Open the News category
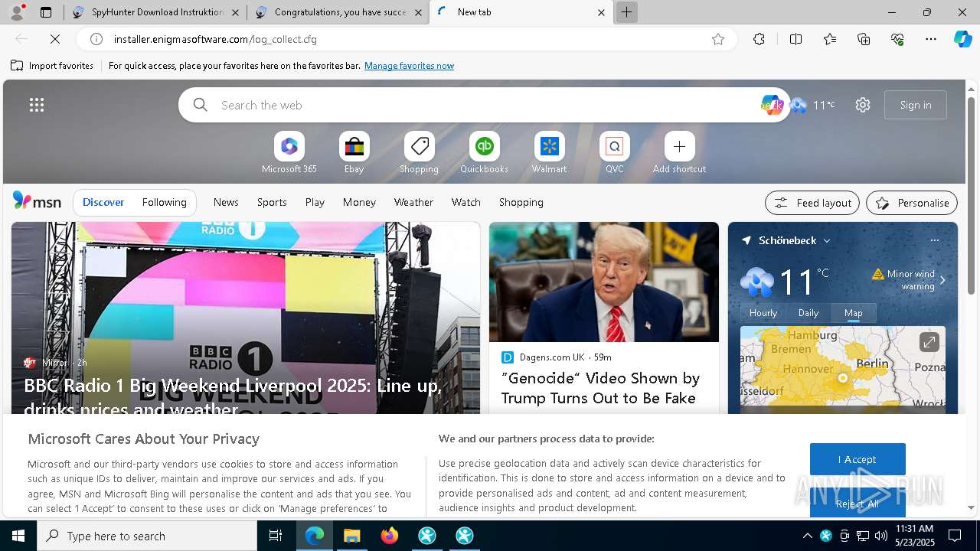Viewport: 980px width, 551px height. click(226, 202)
